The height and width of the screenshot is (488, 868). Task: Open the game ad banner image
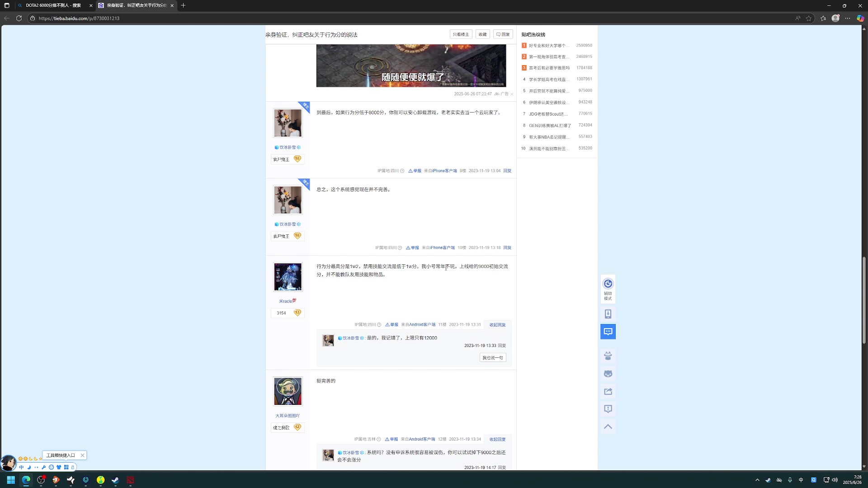point(411,66)
